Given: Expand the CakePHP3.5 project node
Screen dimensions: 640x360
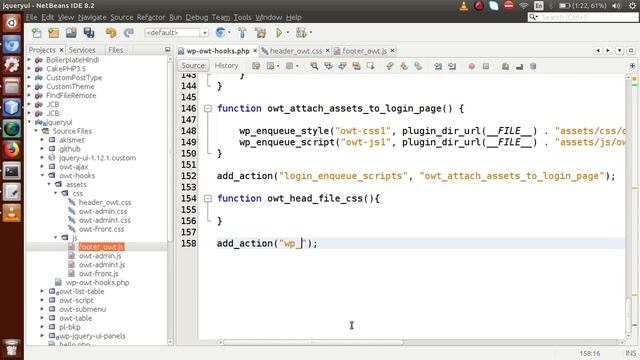Looking at the screenshot, I should pyautogui.click(x=29, y=69).
